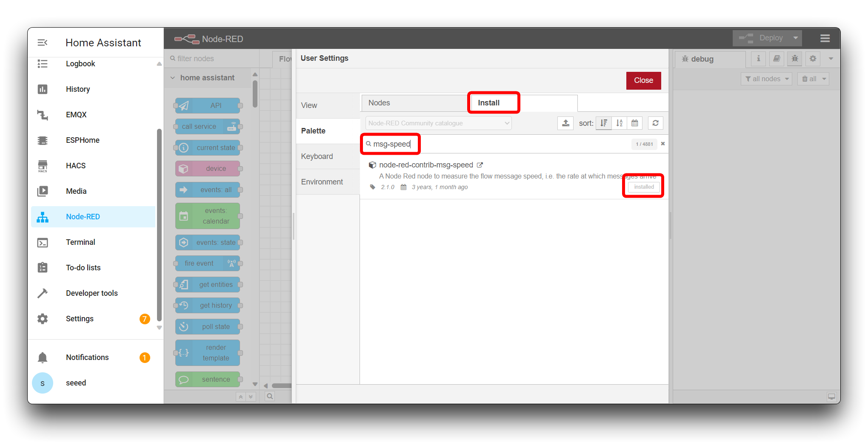Open the all nodes filter dropdown
Viewport: 868px width, 445px height.
[x=766, y=79]
